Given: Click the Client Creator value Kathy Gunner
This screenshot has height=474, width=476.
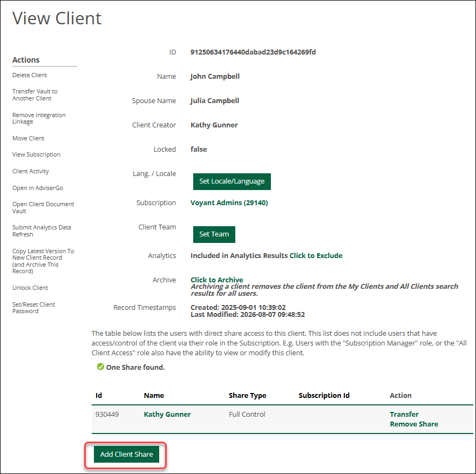Looking at the screenshot, I should tap(214, 125).
